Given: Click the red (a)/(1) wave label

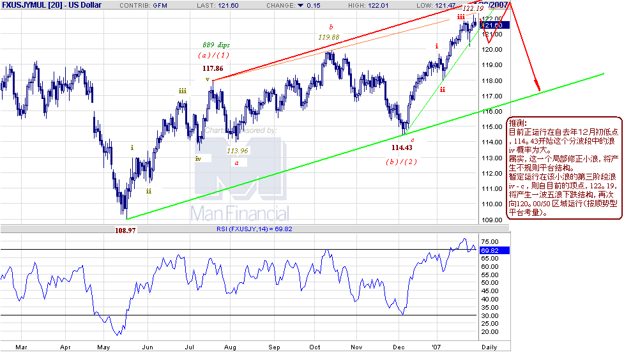Looking at the screenshot, I should tap(214, 56).
